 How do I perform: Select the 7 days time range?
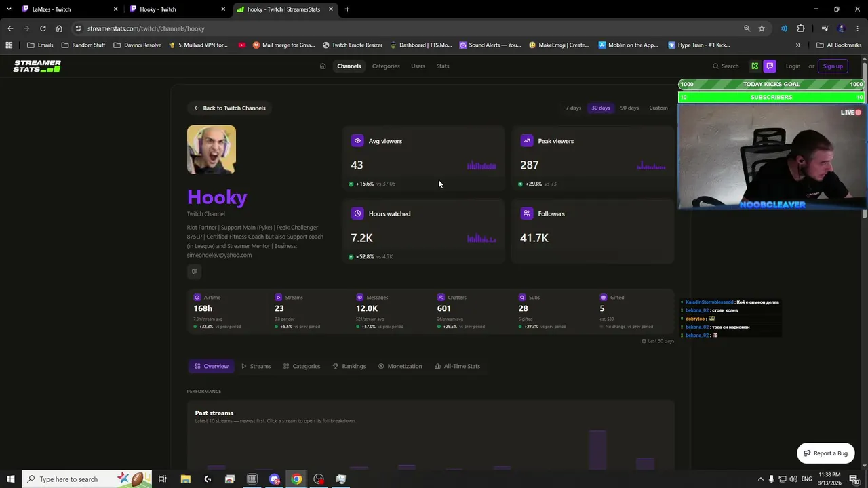point(574,108)
